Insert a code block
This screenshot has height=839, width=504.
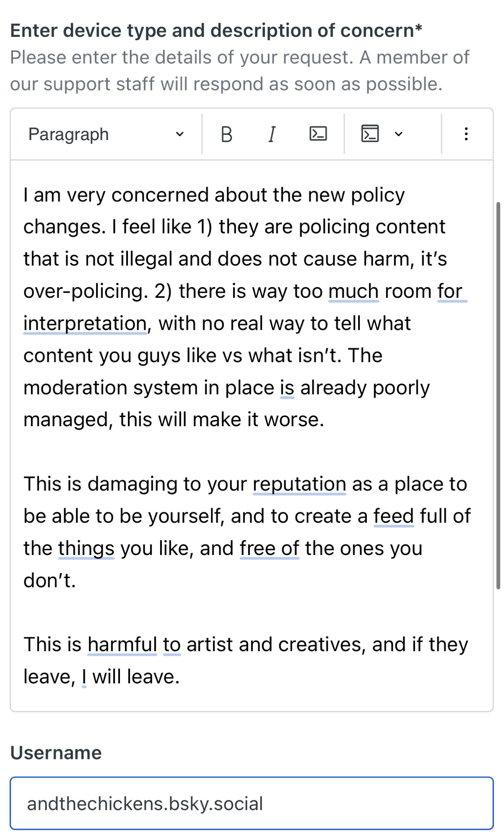[370, 134]
